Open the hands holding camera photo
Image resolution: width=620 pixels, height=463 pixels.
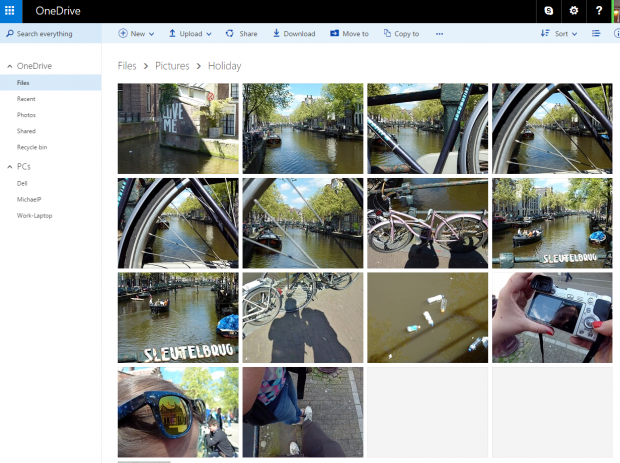552,317
